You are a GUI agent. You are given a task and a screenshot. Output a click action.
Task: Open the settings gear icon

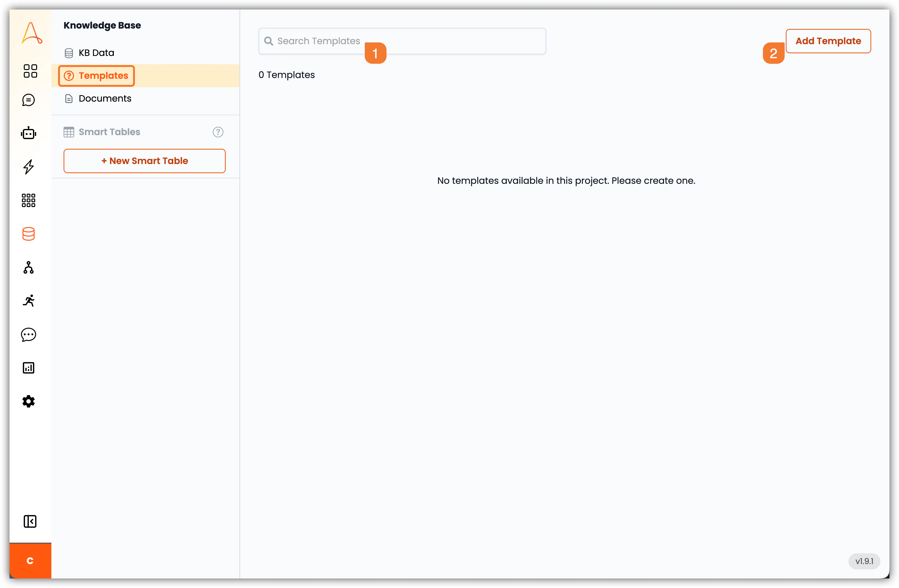coord(29,401)
